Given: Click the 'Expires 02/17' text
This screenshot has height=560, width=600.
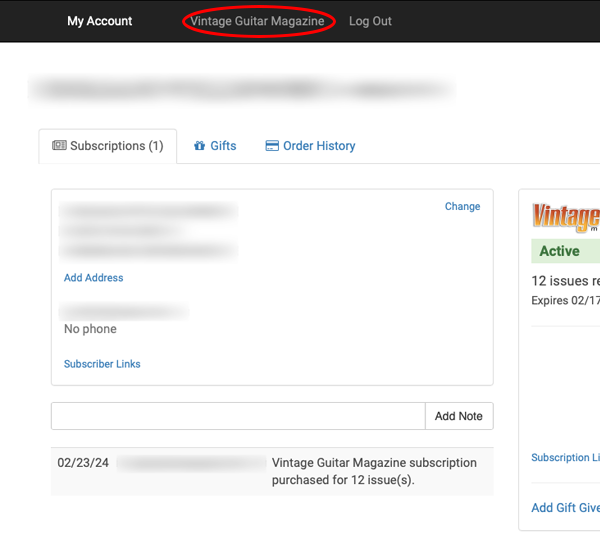Looking at the screenshot, I should [566, 300].
